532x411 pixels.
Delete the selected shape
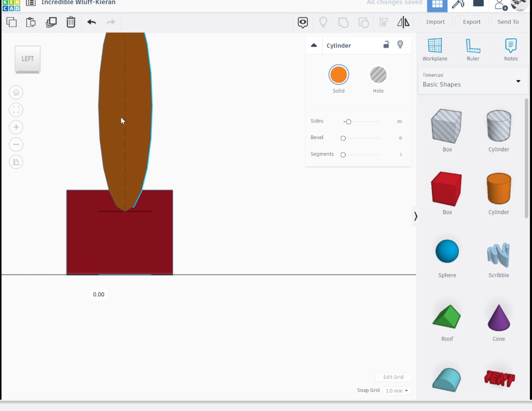coord(71,22)
